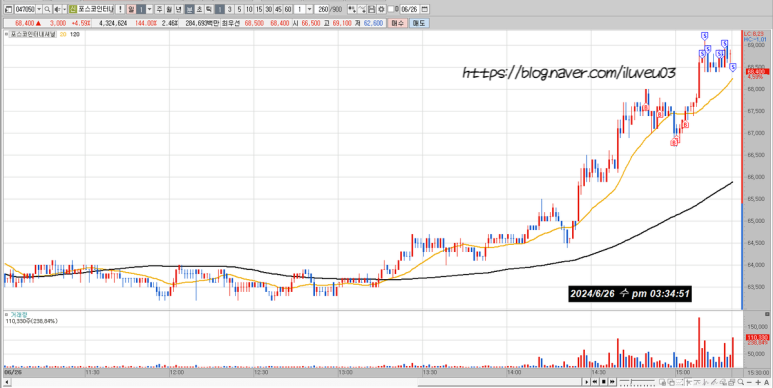Select the 30-minute interval button
773x388 pixels.
268,9
